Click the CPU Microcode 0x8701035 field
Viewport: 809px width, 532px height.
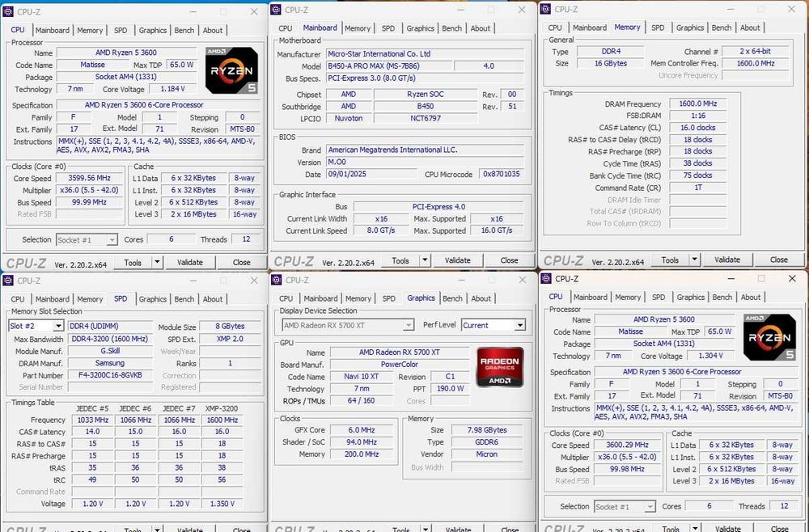tap(501, 175)
